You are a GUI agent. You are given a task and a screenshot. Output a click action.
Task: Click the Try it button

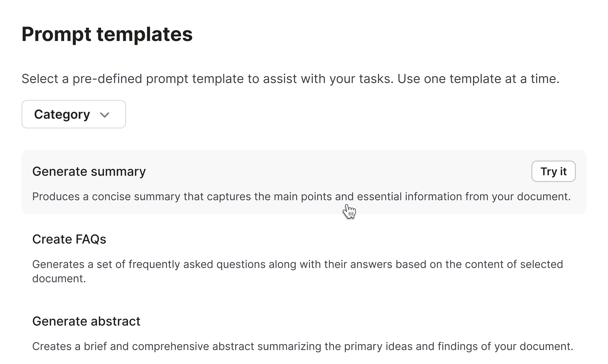(554, 171)
